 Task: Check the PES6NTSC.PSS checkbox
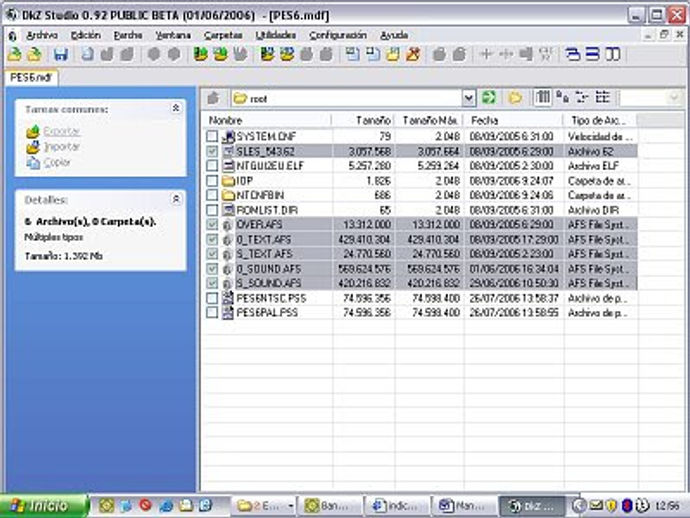(x=212, y=298)
